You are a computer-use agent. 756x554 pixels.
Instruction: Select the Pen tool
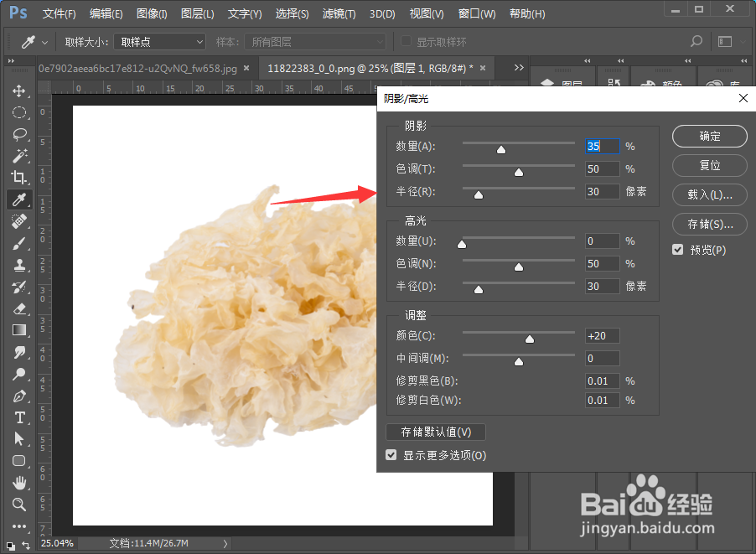click(x=19, y=396)
